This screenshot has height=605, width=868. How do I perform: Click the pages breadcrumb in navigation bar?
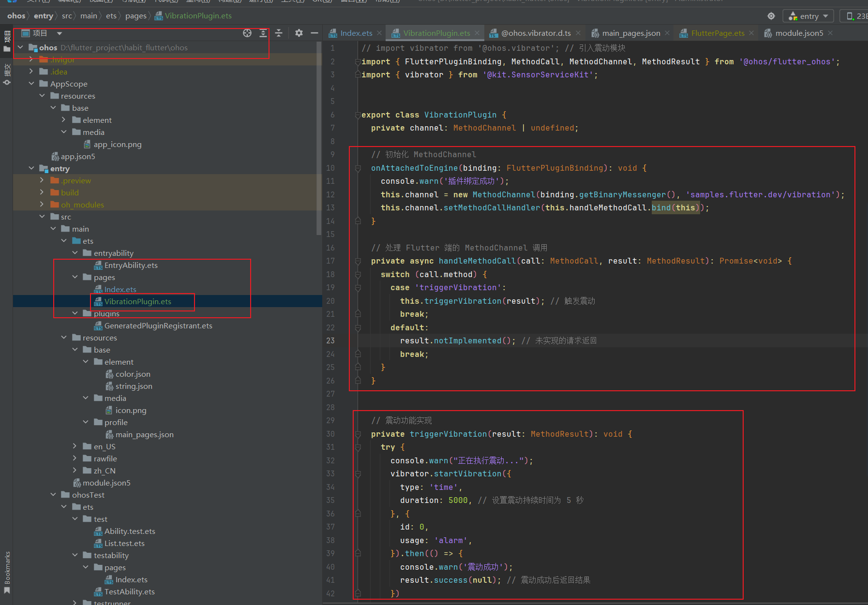pyautogui.click(x=136, y=16)
